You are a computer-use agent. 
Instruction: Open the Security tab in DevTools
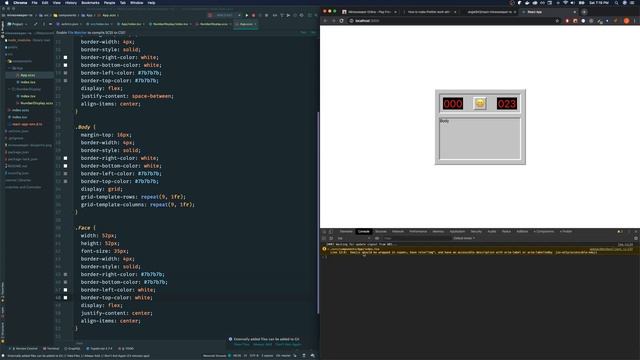476,231
